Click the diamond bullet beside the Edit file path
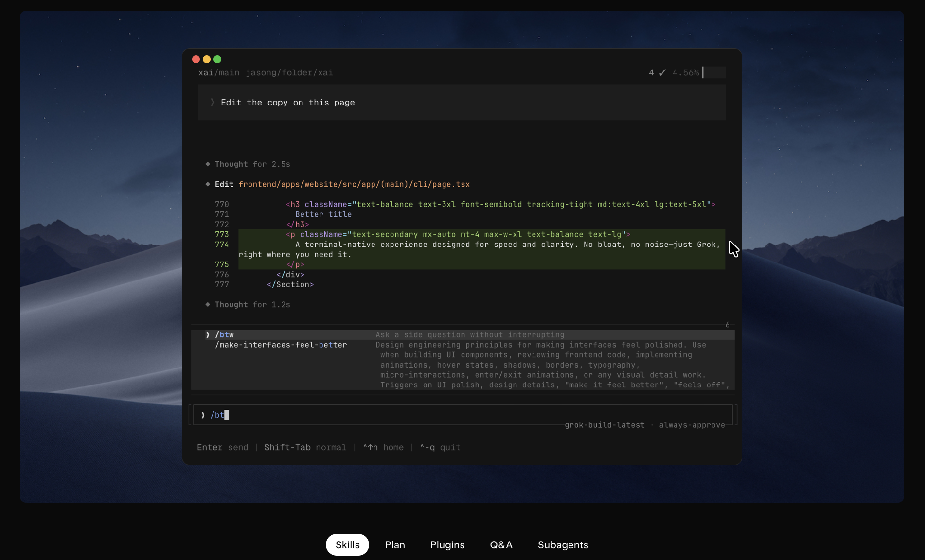The height and width of the screenshot is (560, 925). coord(208,184)
